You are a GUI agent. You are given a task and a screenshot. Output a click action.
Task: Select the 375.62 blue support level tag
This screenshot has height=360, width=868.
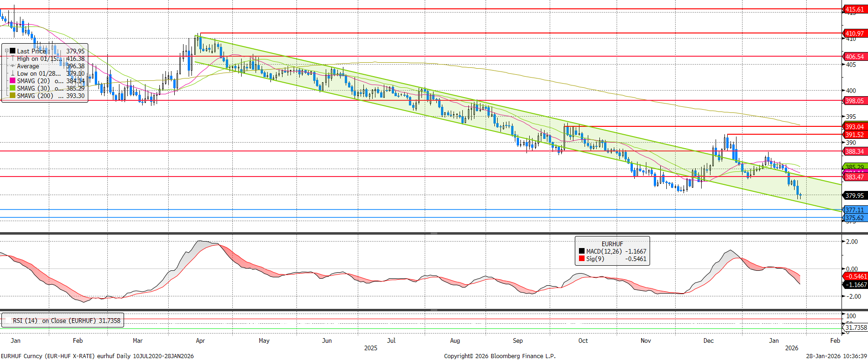click(x=855, y=218)
